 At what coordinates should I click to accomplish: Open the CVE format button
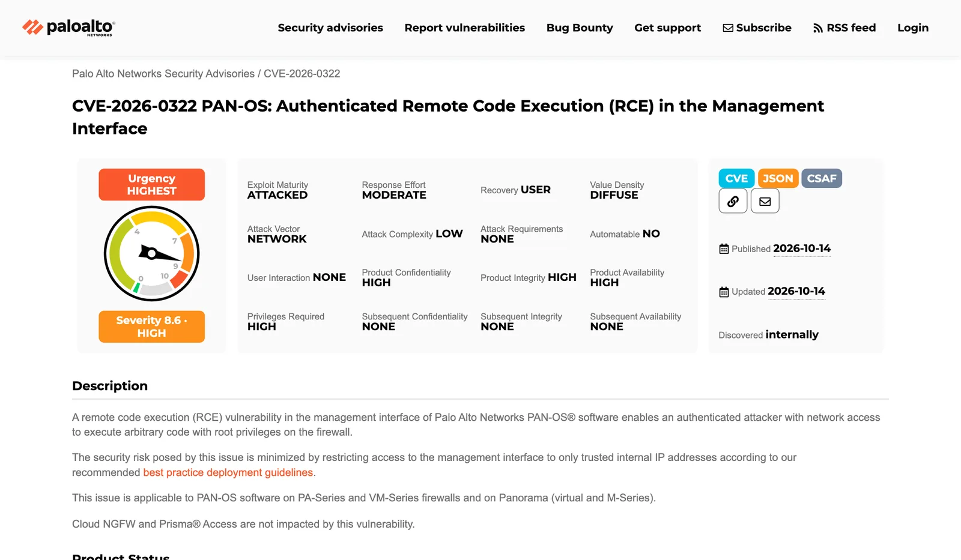tap(736, 178)
